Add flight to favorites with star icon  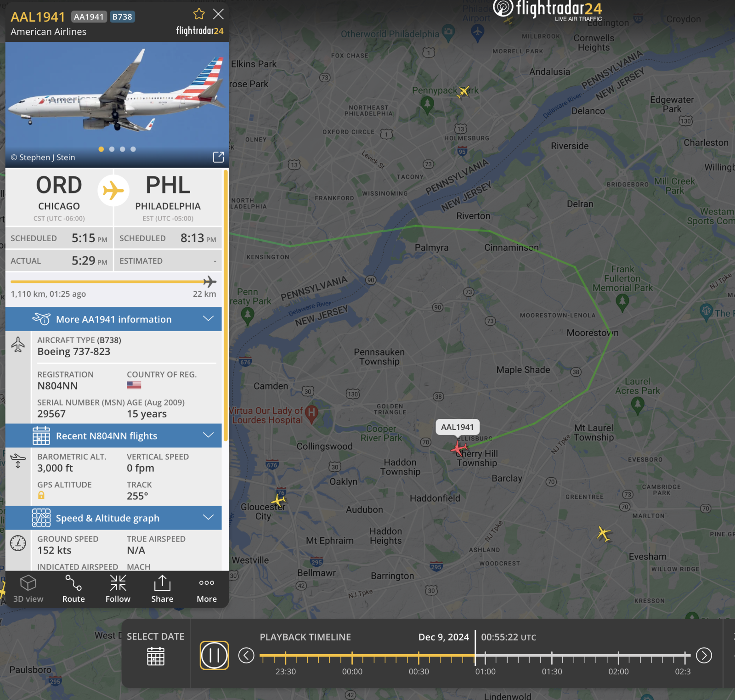[199, 14]
